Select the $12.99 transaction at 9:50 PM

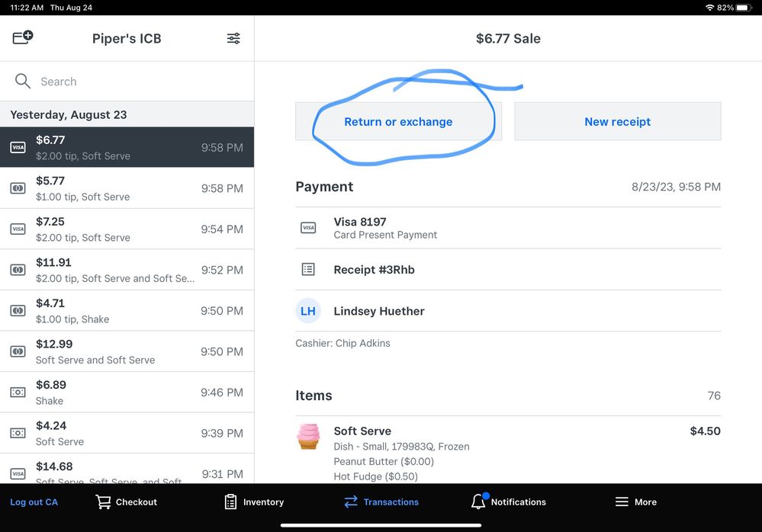tap(127, 351)
